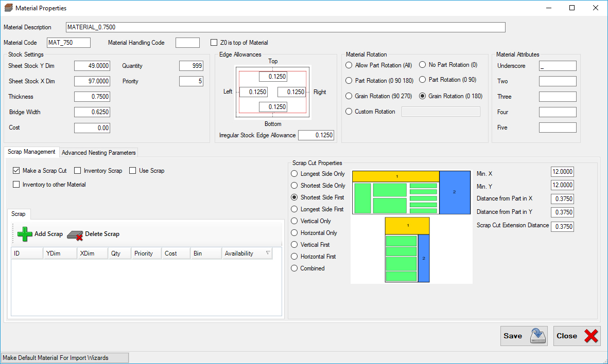Open the Advanced Nesting Parameters tab

pos(99,153)
